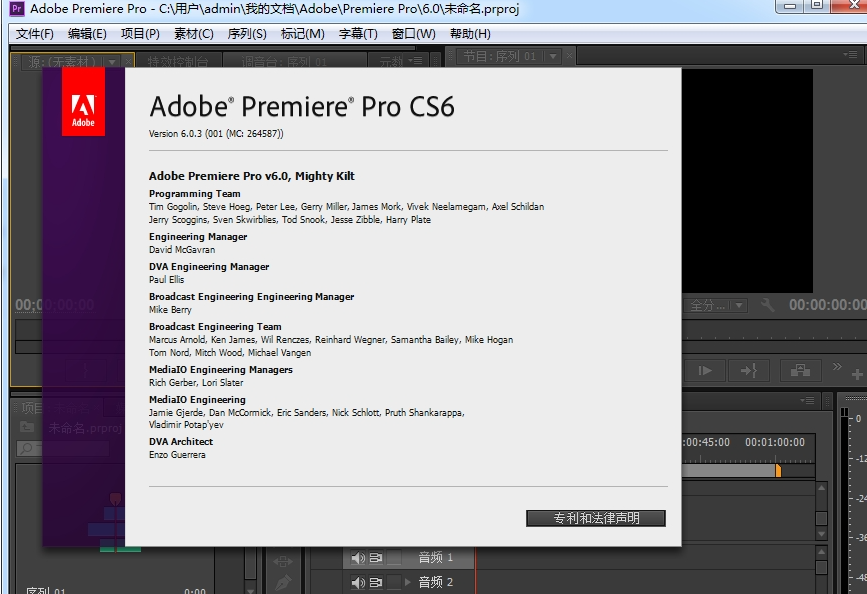Toggle sync lock on 音频 1 track
This screenshot has height=594, width=867.
(376, 557)
